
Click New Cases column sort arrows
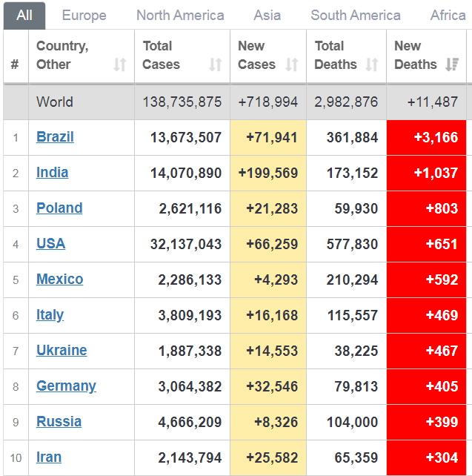292,65
